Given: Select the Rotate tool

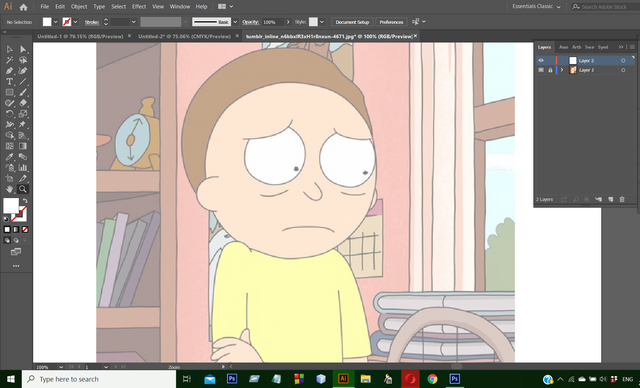Looking at the screenshot, I should (x=9, y=114).
